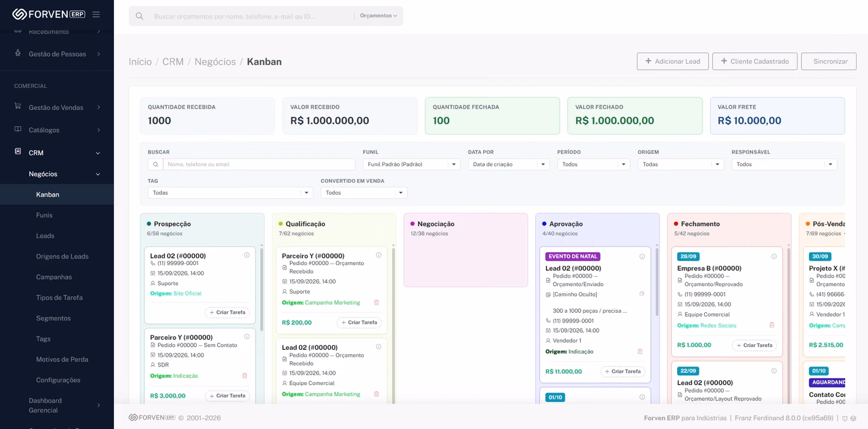Open the Período filter dropdown
The image size is (868, 429).
593,164
